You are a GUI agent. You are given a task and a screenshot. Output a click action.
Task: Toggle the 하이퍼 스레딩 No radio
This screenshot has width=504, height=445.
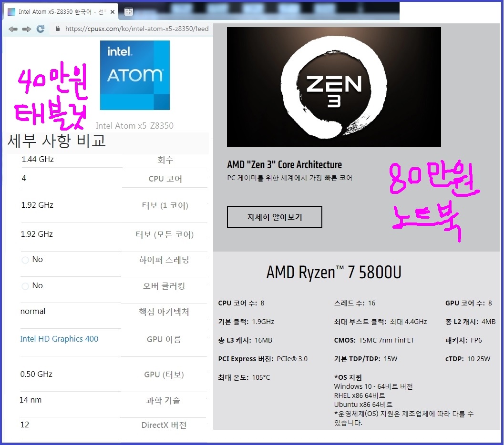25,260
